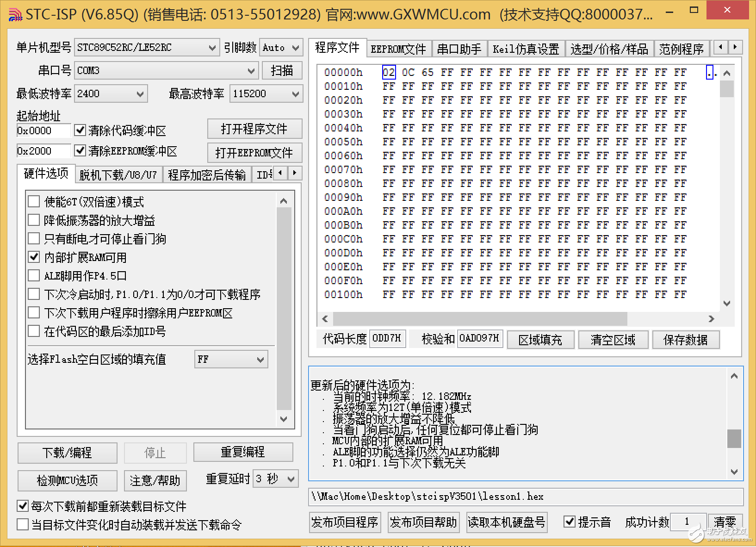
Task: Enable 6T double-speed mode checkbox
Action: [34, 201]
